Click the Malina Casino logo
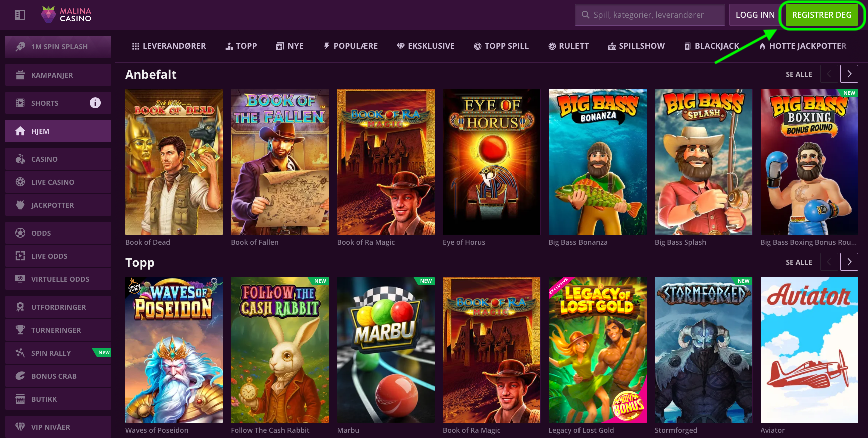 (66, 15)
